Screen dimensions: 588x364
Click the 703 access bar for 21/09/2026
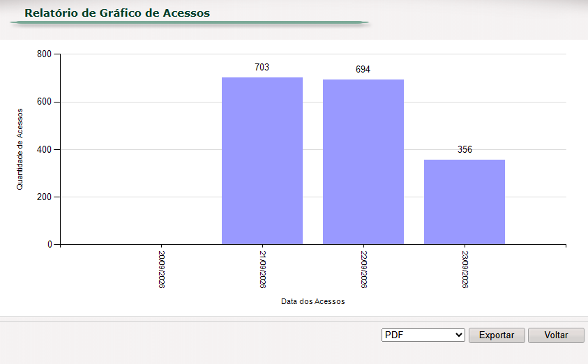tap(262, 161)
